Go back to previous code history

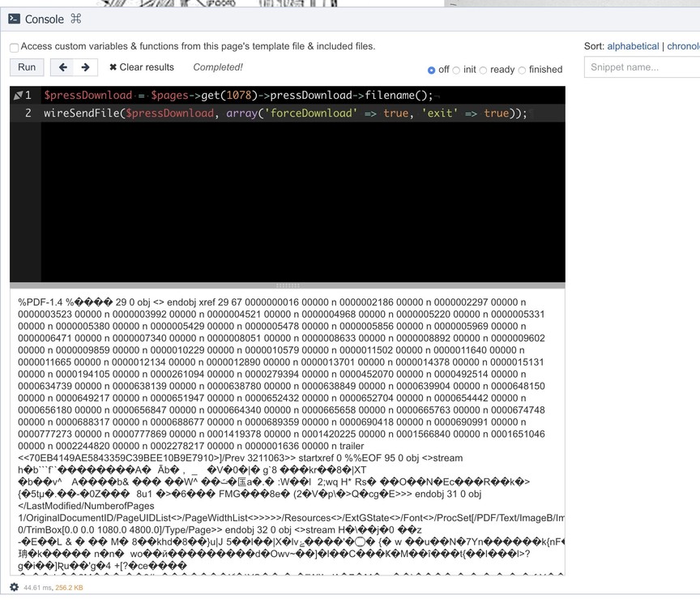62,67
